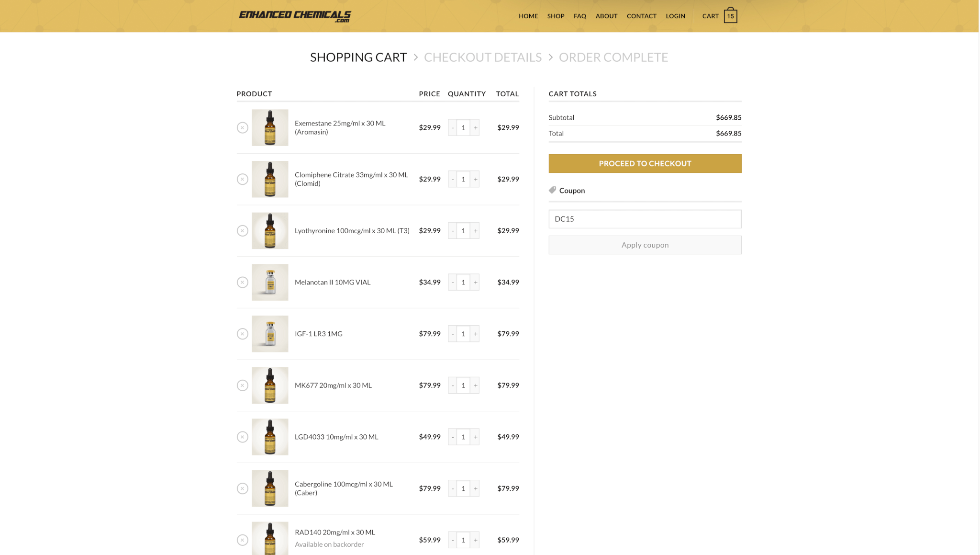Open Melanotan II 10MG VIAL link

pyautogui.click(x=333, y=282)
